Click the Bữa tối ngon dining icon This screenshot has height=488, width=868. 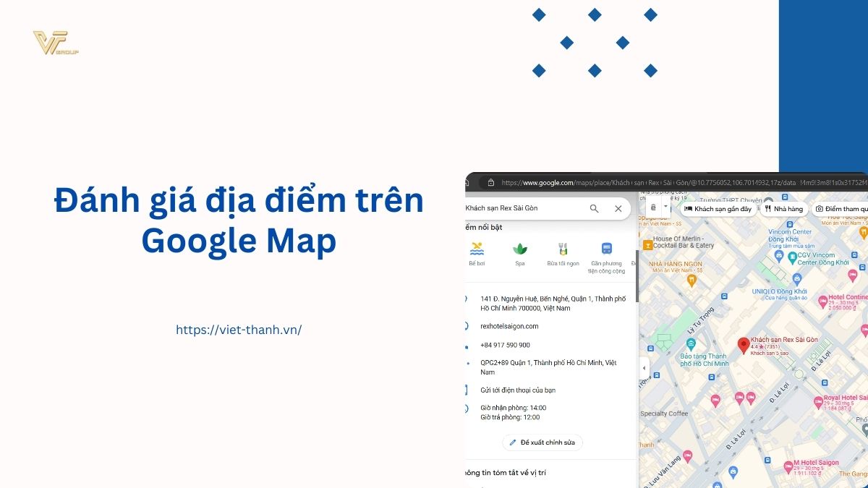pyautogui.click(x=563, y=249)
